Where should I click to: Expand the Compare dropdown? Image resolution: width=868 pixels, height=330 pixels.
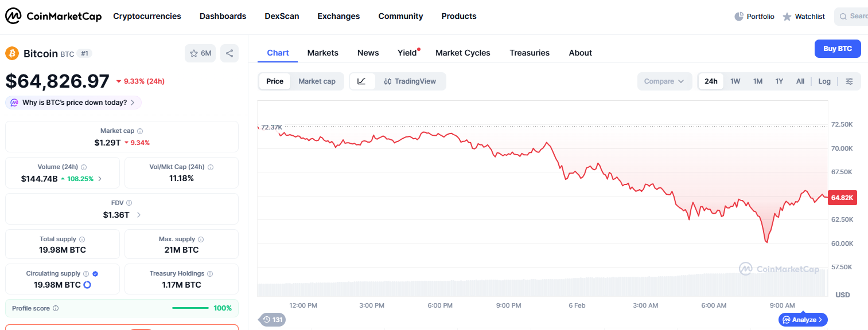pyautogui.click(x=664, y=81)
